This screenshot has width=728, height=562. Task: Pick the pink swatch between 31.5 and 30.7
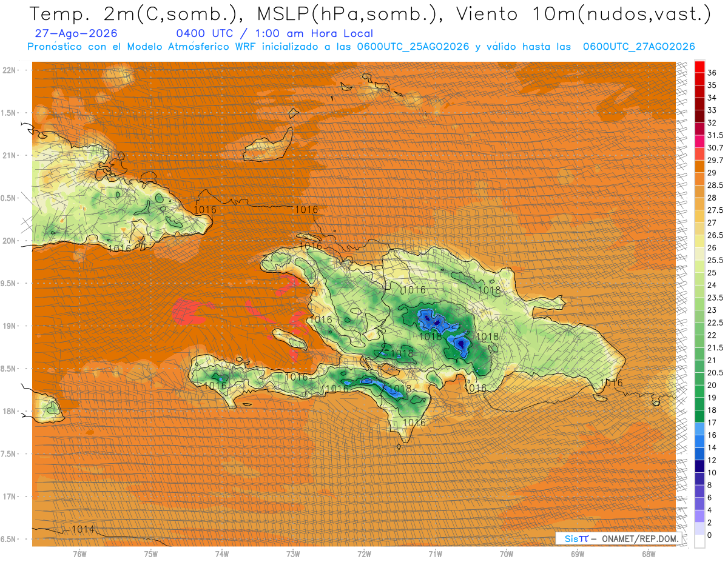click(699, 142)
